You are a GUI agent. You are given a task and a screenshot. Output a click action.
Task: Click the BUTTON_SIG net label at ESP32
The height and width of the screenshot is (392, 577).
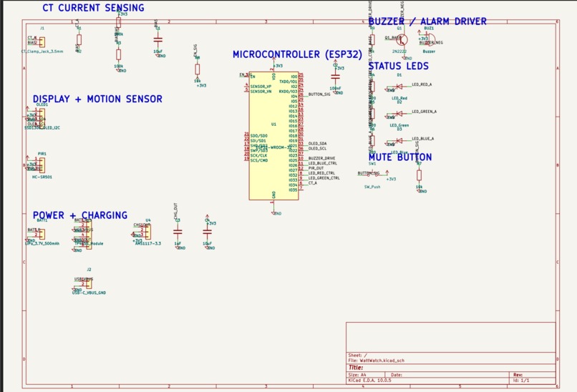click(319, 94)
